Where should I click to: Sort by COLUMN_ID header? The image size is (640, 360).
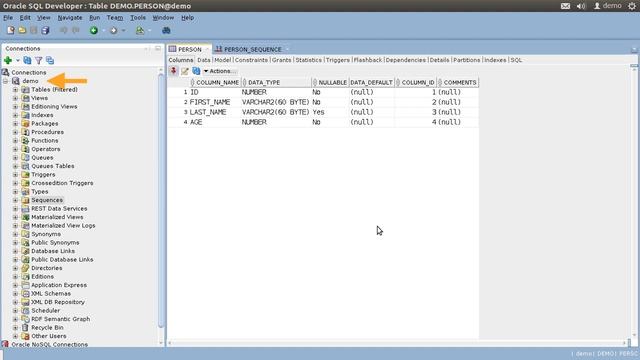pos(416,82)
